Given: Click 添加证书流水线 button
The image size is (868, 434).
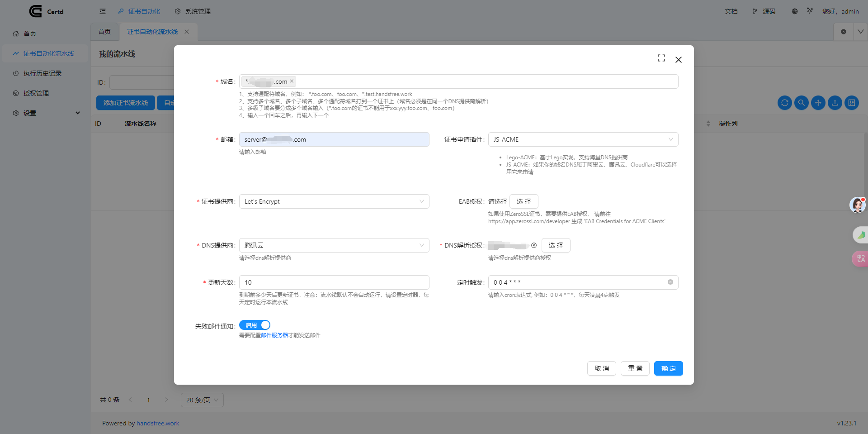Looking at the screenshot, I should [126, 103].
